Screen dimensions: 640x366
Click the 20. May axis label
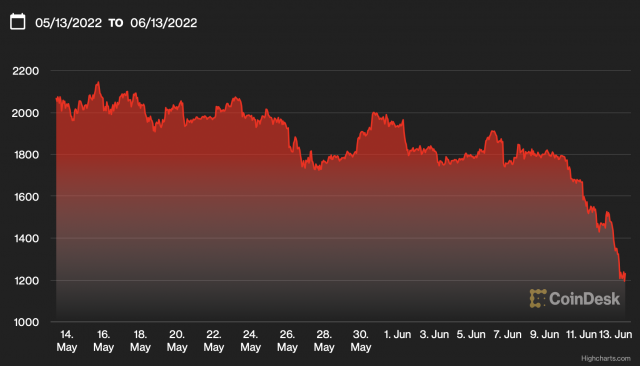click(177, 341)
